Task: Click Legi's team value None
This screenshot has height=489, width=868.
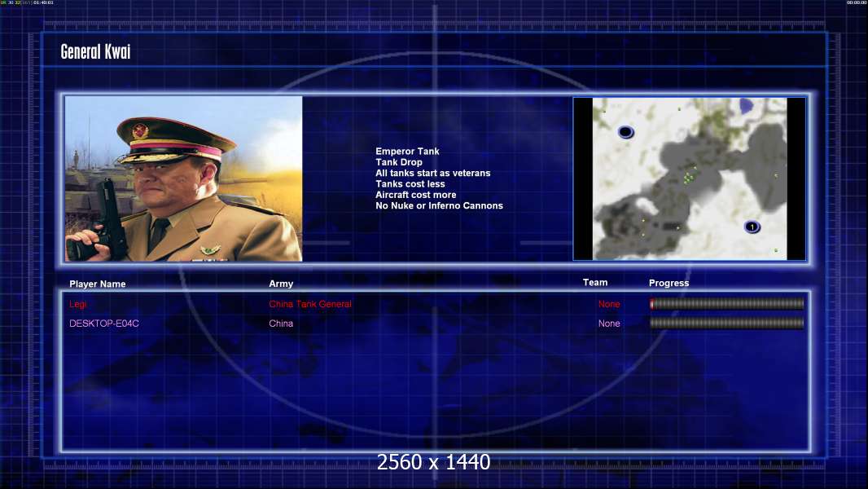Action: pyautogui.click(x=609, y=304)
